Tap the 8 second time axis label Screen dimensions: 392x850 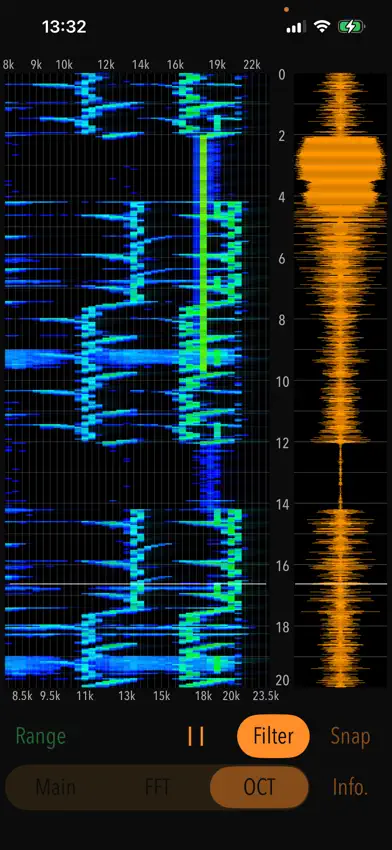[x=281, y=320]
